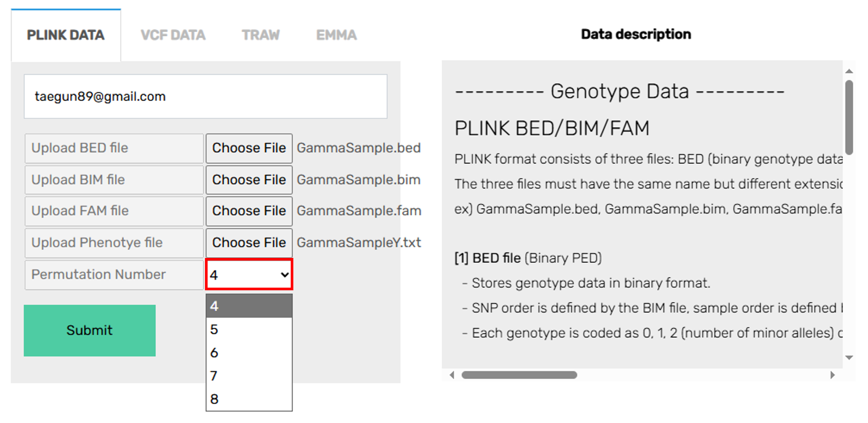Click the description scroll down arrow

(849, 358)
